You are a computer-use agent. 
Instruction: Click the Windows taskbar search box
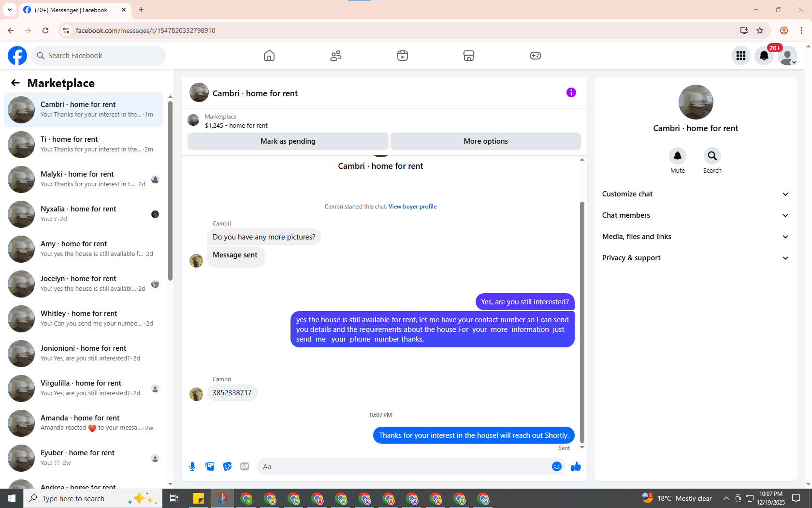tap(93, 498)
